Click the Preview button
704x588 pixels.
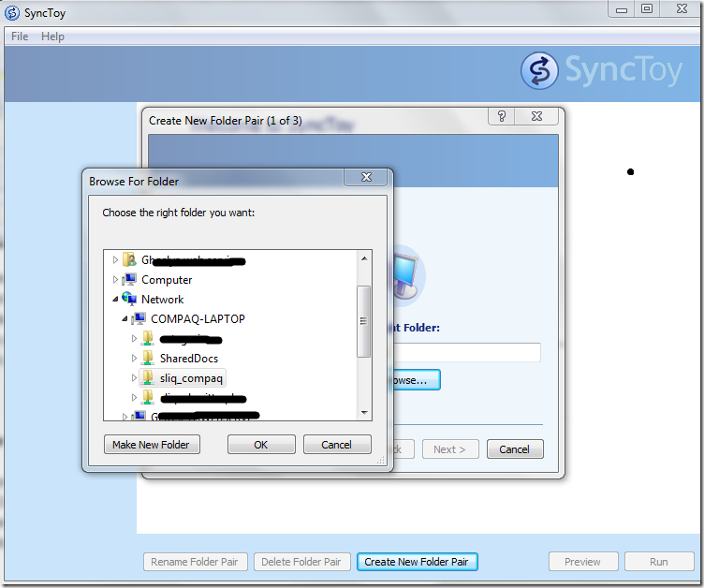click(x=583, y=562)
